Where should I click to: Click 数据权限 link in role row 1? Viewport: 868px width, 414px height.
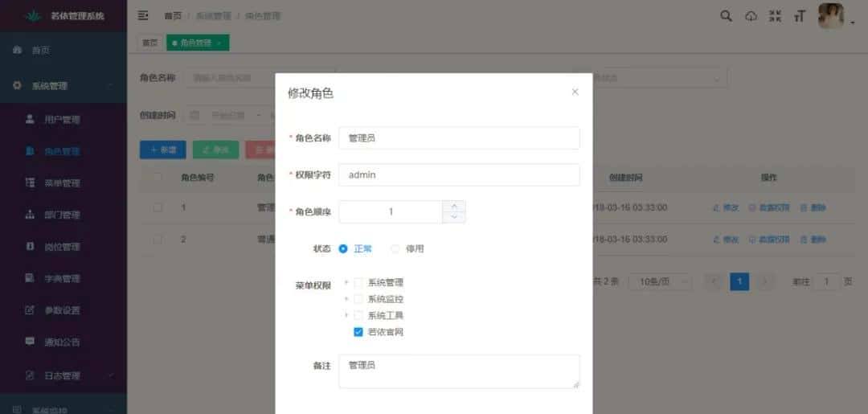(x=769, y=207)
